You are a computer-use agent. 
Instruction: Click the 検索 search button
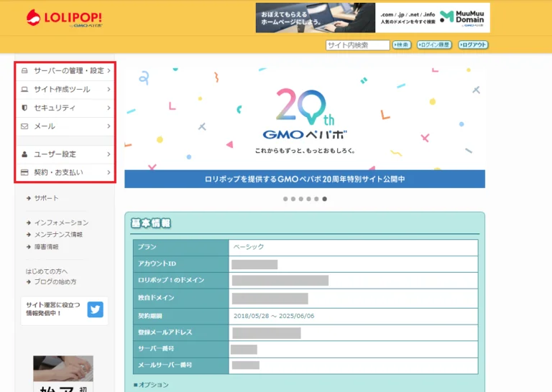click(402, 45)
